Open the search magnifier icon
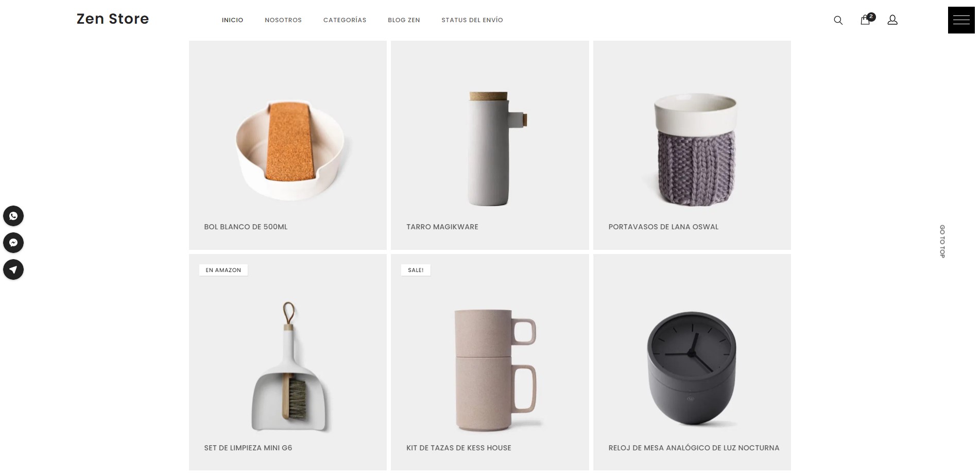980x473 pixels. [838, 20]
